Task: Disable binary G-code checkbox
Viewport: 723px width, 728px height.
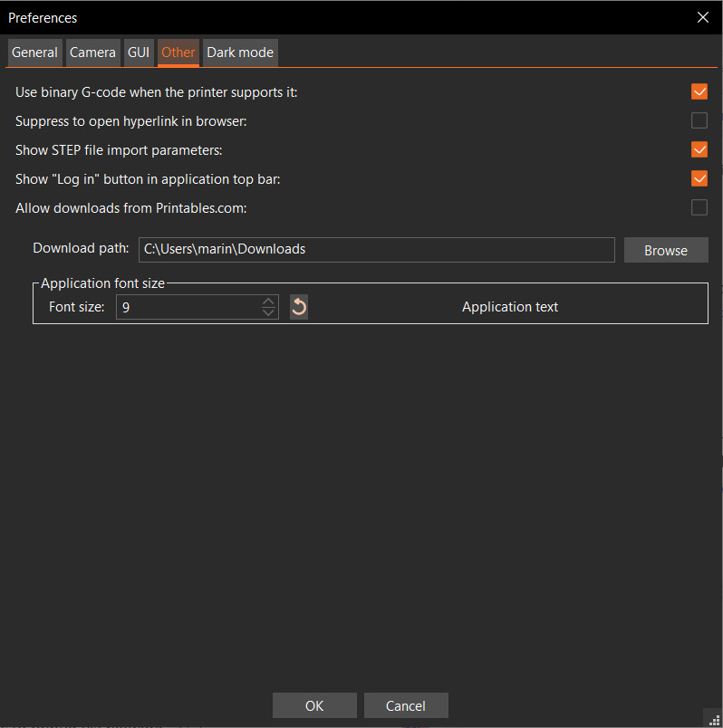Action: click(699, 91)
